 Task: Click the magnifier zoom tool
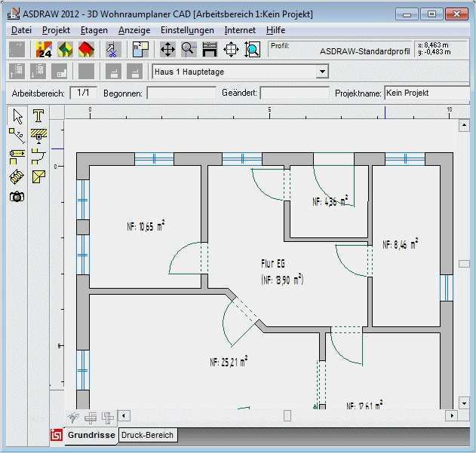189,50
